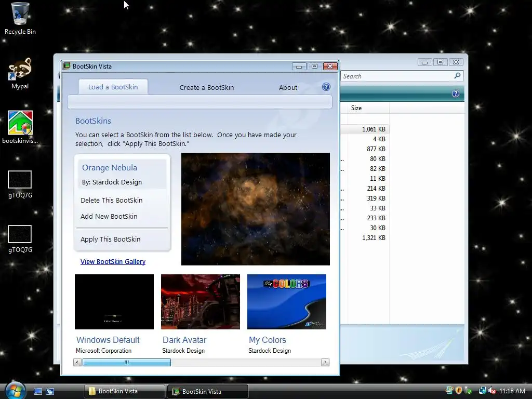Click the Windows Default name label
The image size is (532, 399).
pos(108,340)
